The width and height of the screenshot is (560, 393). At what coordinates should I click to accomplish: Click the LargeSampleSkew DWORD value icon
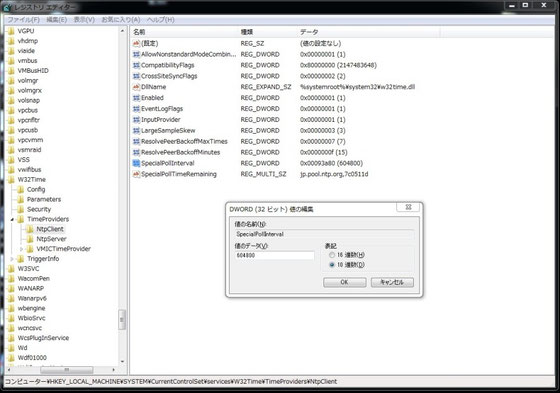pos(136,131)
